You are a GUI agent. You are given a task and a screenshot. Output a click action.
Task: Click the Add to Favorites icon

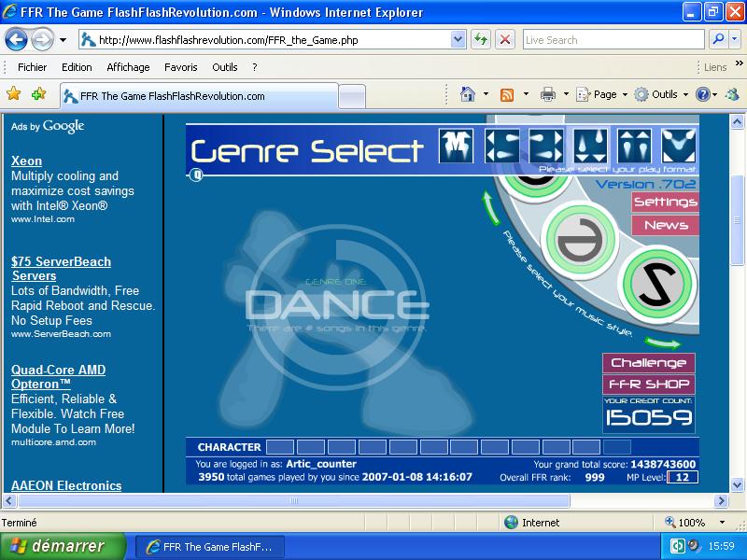tap(38, 94)
